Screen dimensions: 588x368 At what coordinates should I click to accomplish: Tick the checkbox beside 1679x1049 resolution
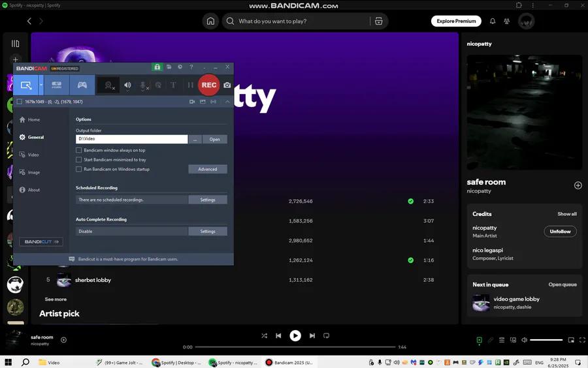[20, 101]
